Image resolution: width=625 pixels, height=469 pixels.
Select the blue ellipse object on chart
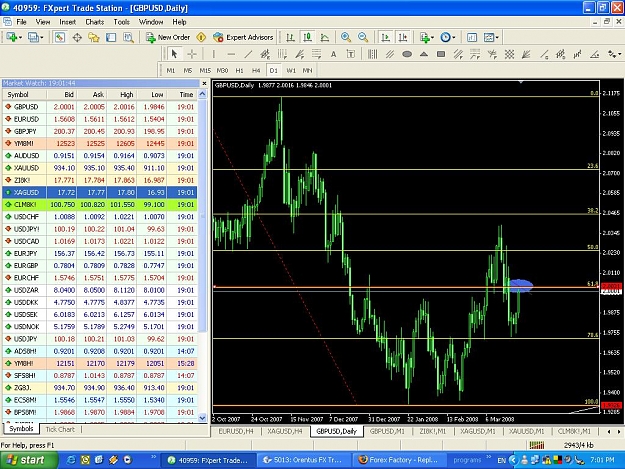pyautogui.click(x=520, y=285)
